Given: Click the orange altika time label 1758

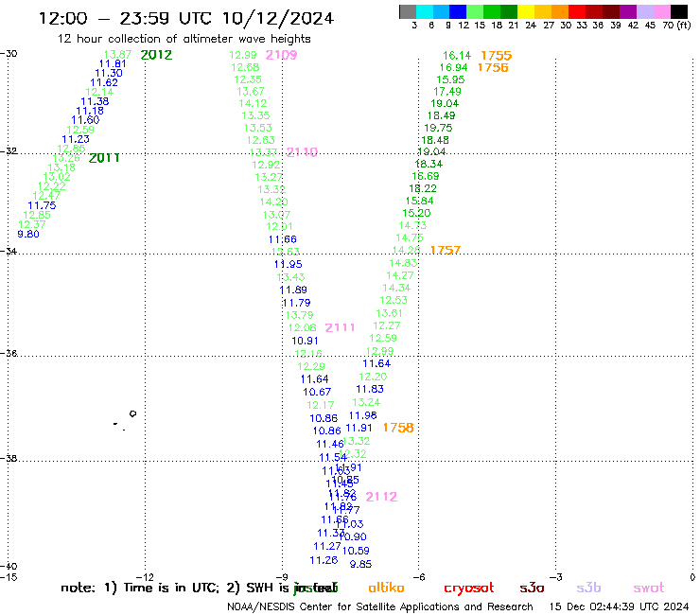Looking at the screenshot, I should point(398,428).
